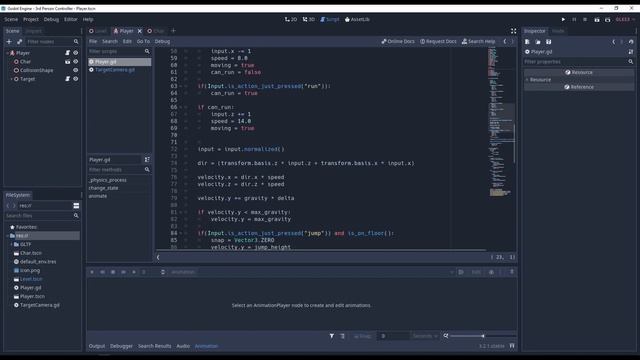Viewport: 640px width, 360px height.
Task: Toggle distraction-free mode
Action: click(513, 31)
